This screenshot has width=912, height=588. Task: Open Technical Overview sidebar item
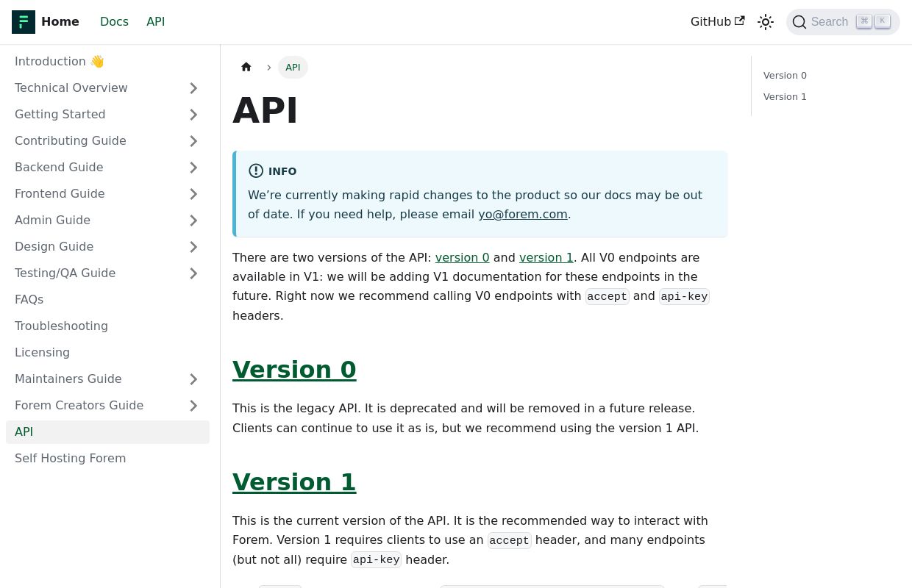pos(92,88)
